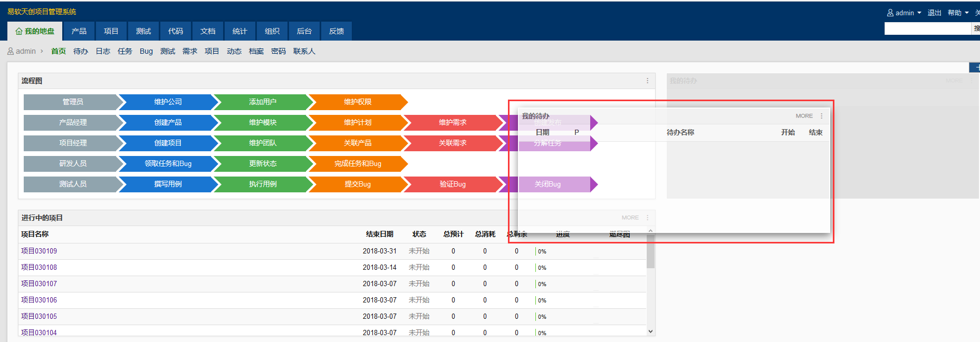Select the 后台 main navigation tab

304,31
